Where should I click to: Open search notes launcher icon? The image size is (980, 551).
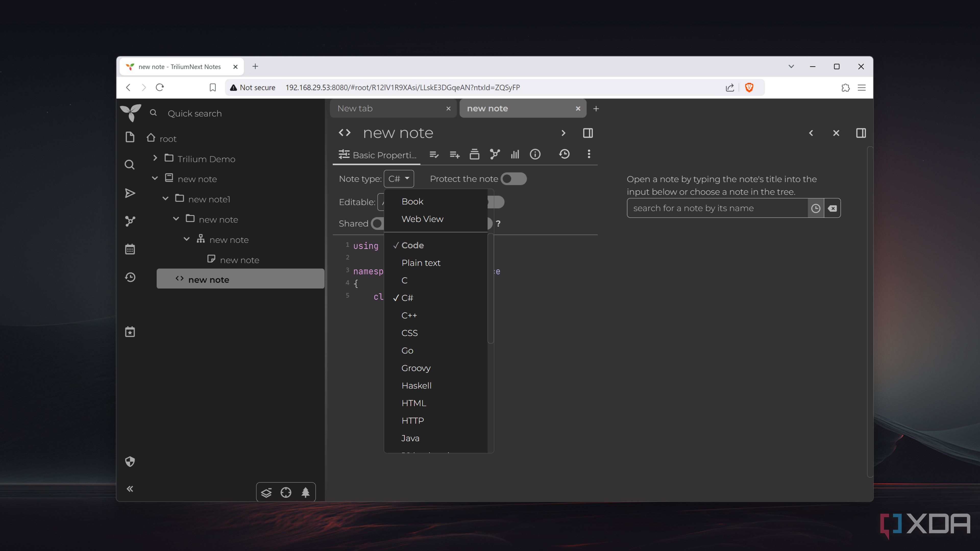[x=130, y=165]
